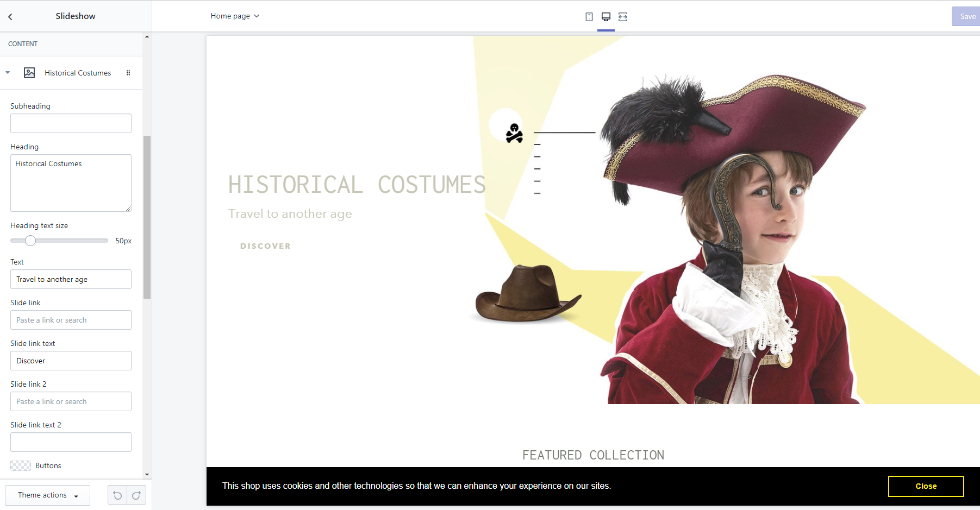
Task: Click the Heading text size slider
Action: point(31,241)
